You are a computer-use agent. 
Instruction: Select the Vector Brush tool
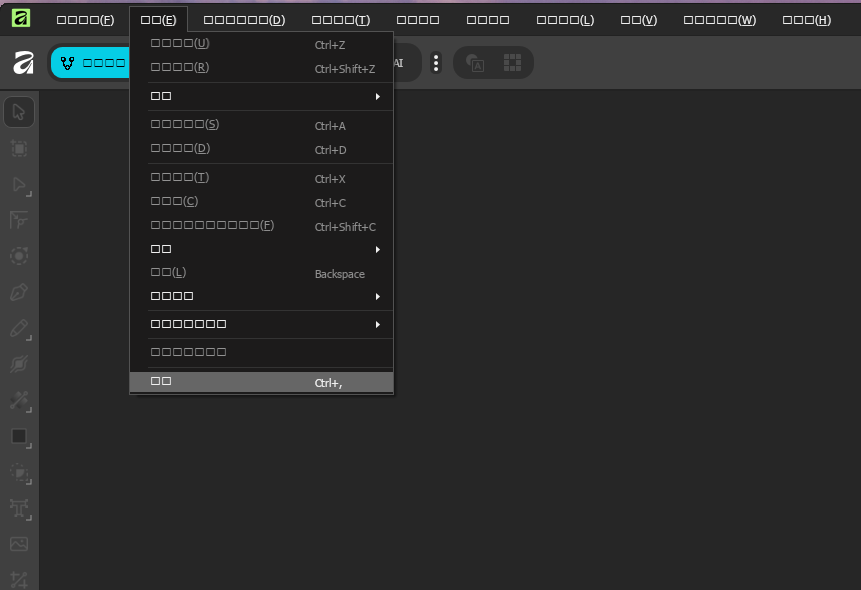coord(18,365)
